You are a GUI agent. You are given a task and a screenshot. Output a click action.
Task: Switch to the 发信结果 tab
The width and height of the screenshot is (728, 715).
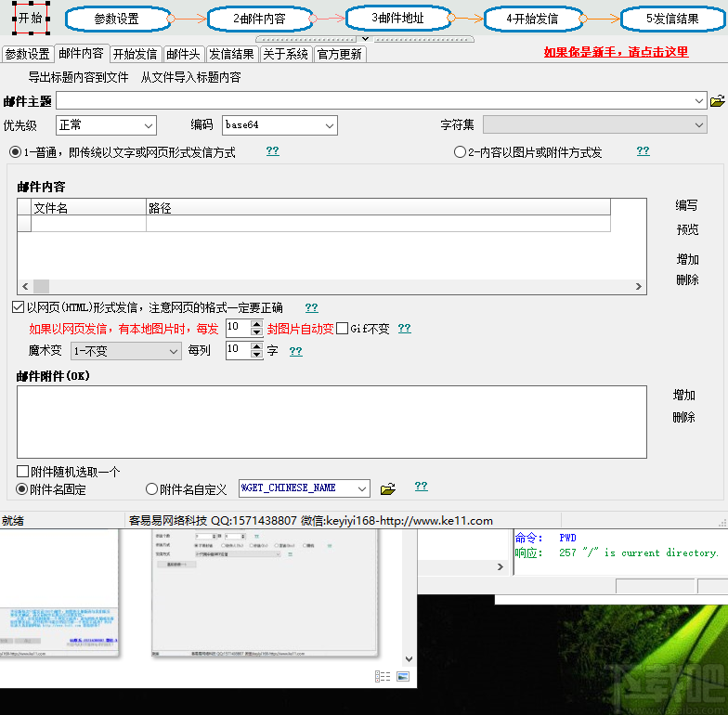(x=232, y=54)
